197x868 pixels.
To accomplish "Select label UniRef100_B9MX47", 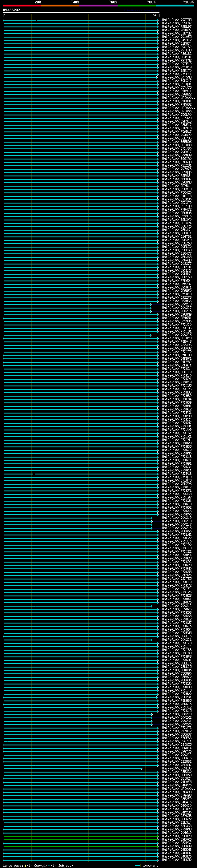I will tap(176, 81).
